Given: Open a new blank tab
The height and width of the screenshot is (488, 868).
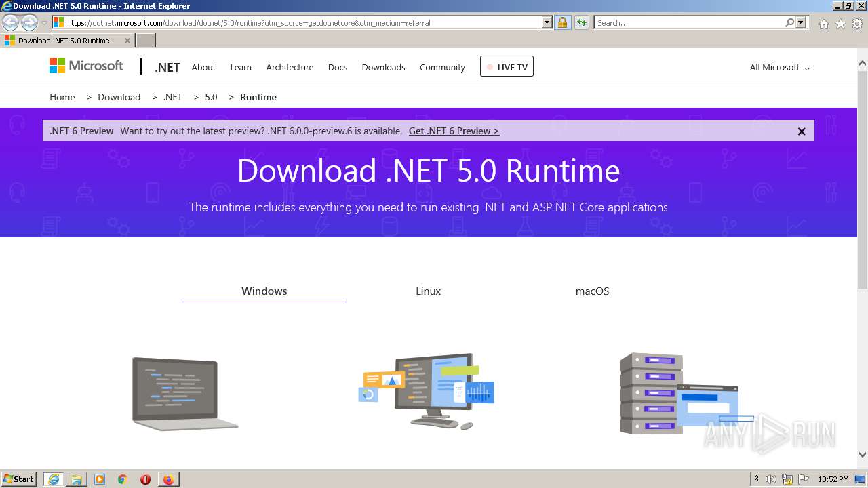Looking at the screenshot, I should pos(146,41).
